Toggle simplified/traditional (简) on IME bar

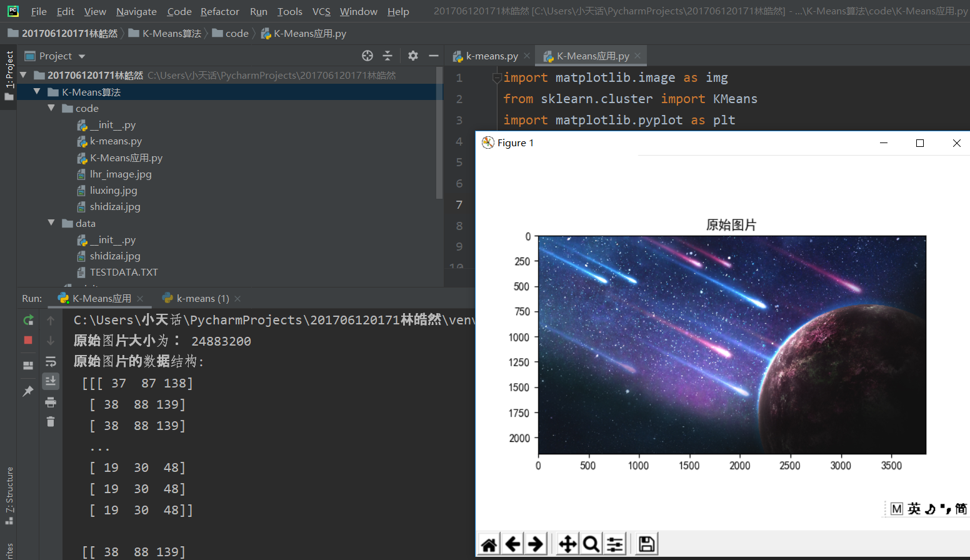(961, 509)
